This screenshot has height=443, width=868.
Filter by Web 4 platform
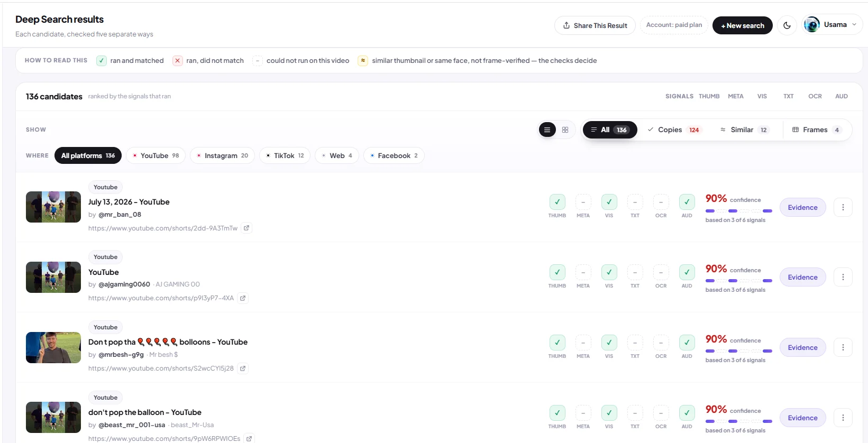[337, 155]
